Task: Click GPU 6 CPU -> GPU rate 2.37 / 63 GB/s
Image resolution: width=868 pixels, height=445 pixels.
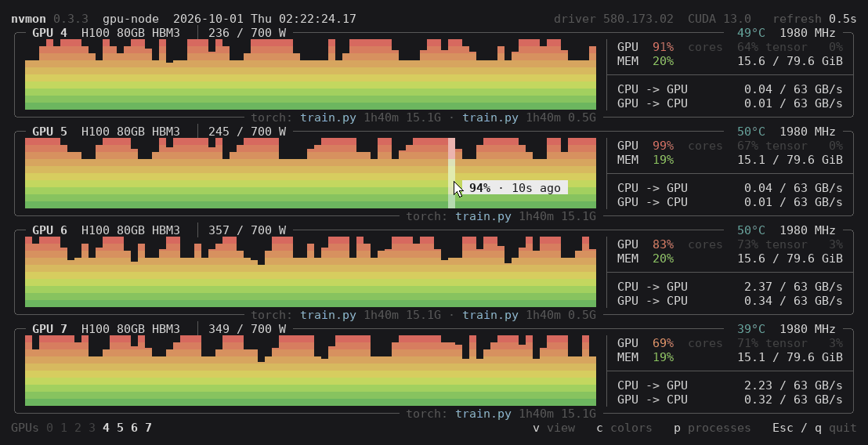Action: coord(794,286)
